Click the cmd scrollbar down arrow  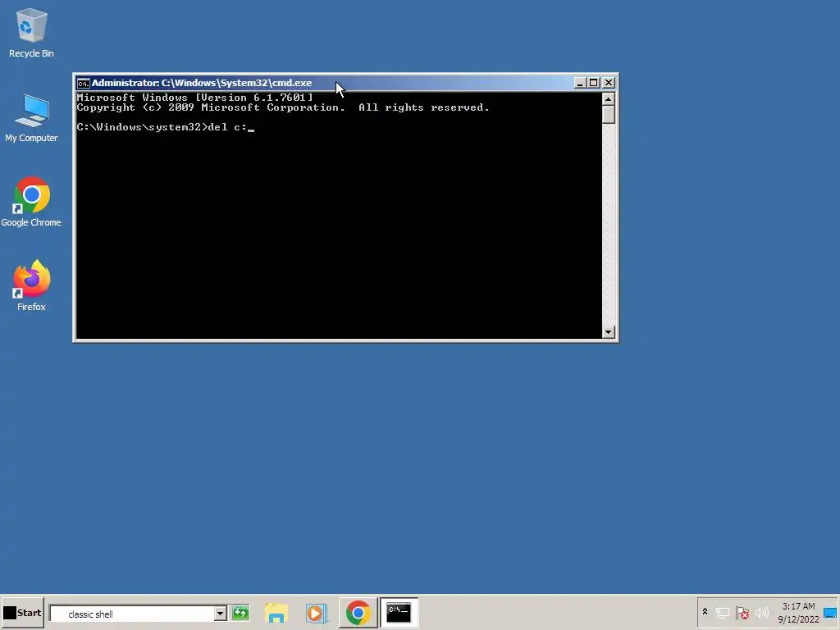click(x=608, y=332)
